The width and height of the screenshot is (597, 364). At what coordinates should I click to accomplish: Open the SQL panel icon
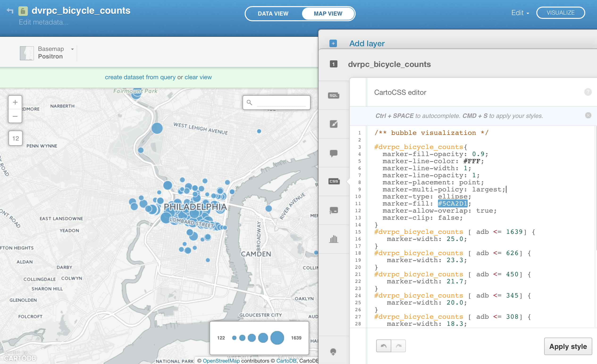(x=334, y=95)
